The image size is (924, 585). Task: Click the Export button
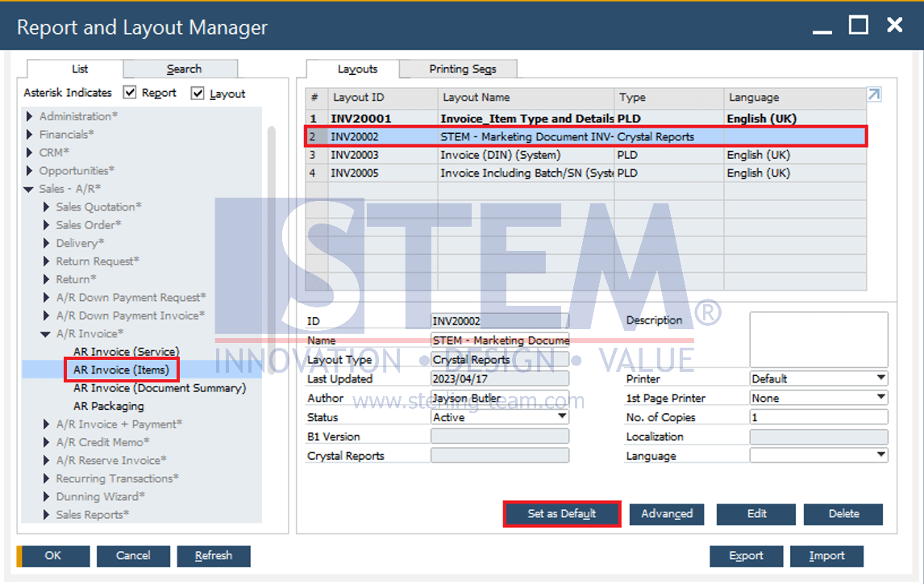[x=746, y=555]
